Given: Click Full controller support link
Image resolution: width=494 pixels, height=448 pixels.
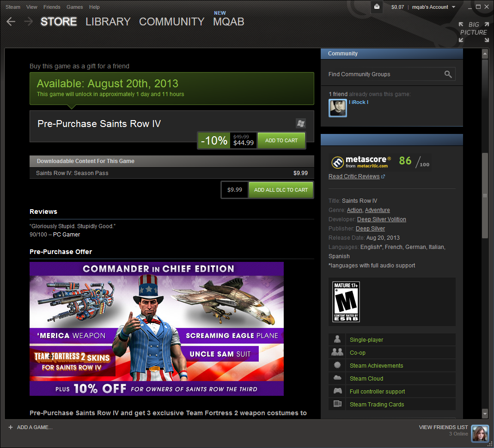Looking at the screenshot, I should pyautogui.click(x=377, y=391).
